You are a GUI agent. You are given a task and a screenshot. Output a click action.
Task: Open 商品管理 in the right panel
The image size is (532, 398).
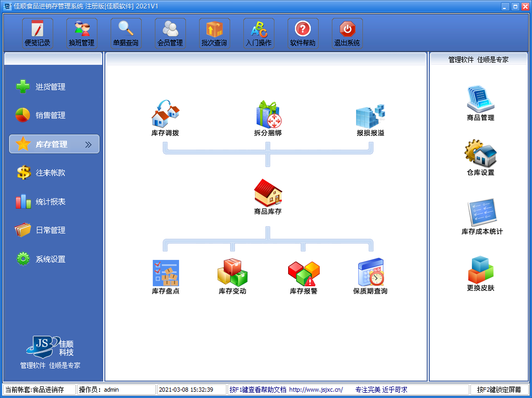click(x=480, y=103)
